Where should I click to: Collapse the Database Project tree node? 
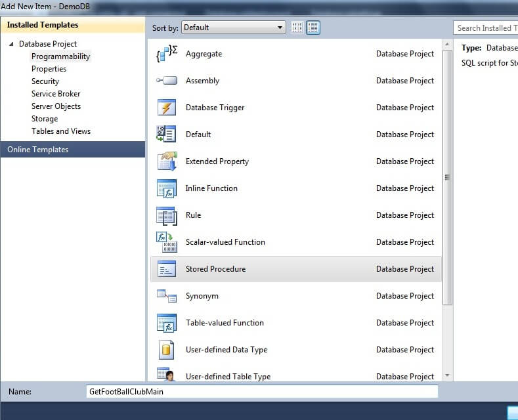(x=12, y=43)
